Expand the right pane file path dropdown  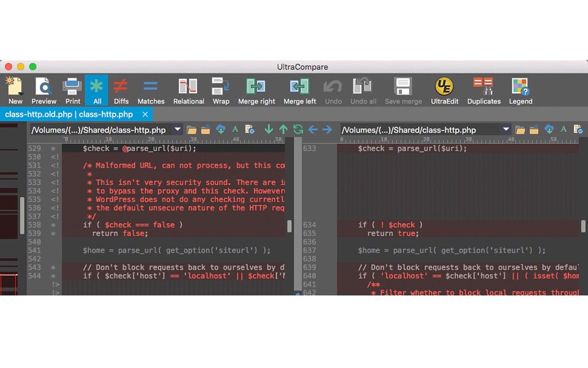(x=506, y=129)
